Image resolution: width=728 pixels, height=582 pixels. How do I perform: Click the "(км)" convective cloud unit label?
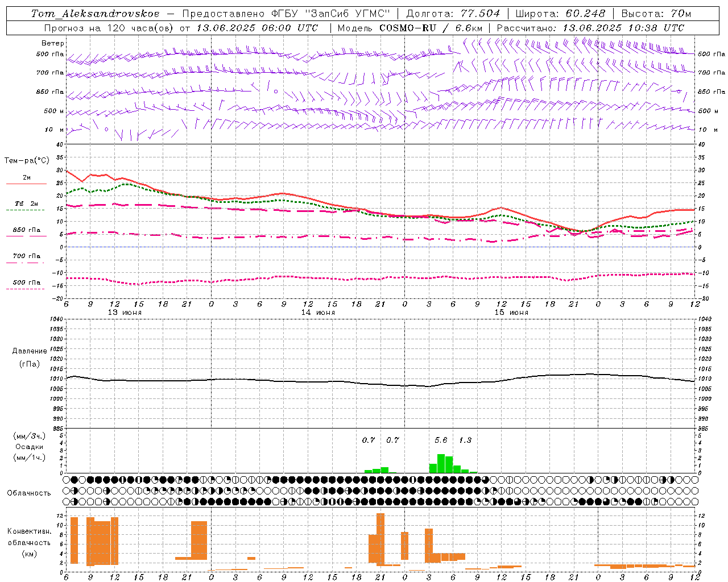tap(29, 554)
